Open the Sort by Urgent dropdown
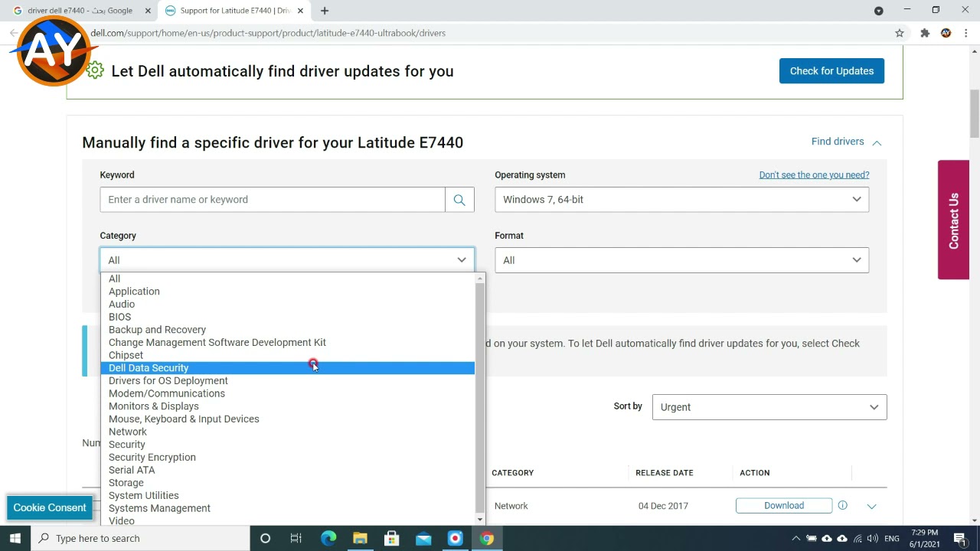 pos(769,407)
